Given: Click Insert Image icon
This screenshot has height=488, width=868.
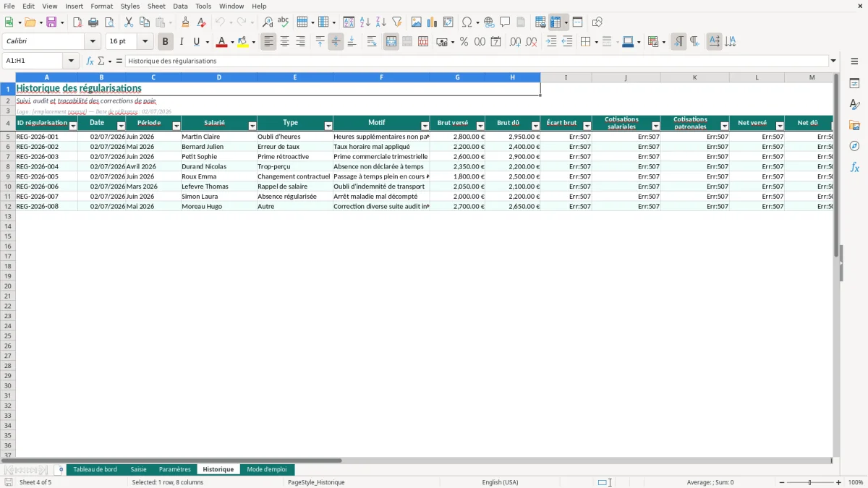Looking at the screenshot, I should (x=417, y=22).
